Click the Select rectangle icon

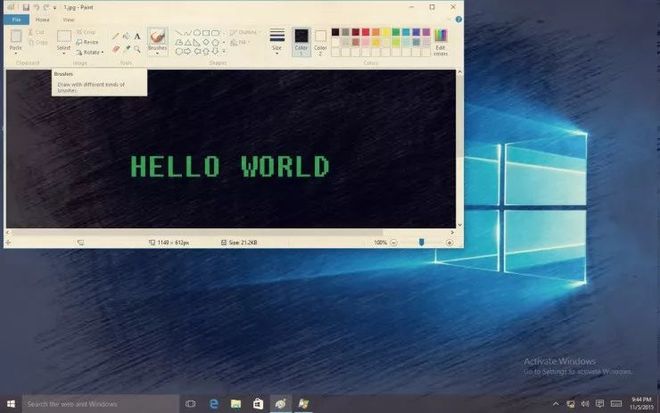(64, 36)
